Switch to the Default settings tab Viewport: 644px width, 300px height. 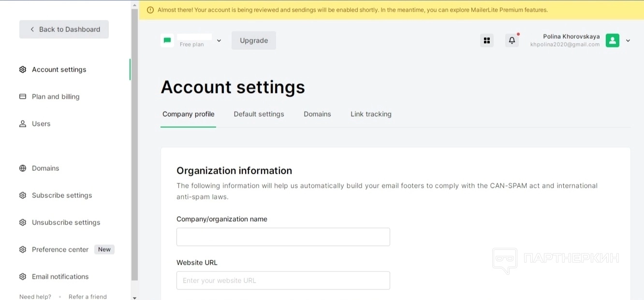[x=259, y=114]
